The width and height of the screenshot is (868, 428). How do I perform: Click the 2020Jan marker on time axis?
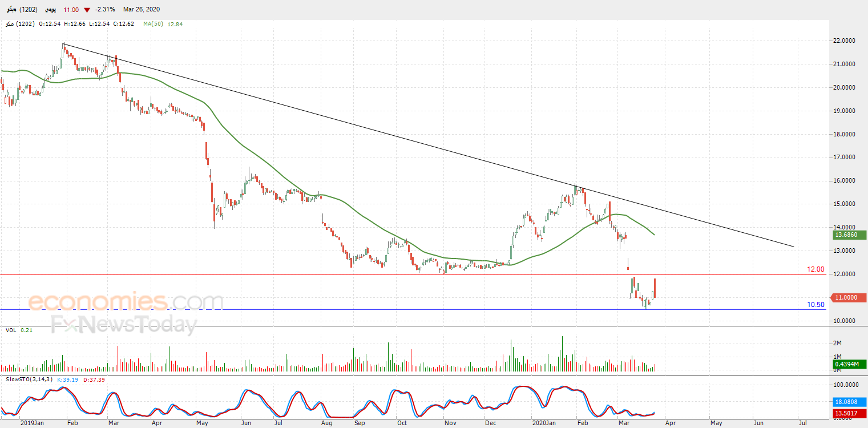click(543, 423)
